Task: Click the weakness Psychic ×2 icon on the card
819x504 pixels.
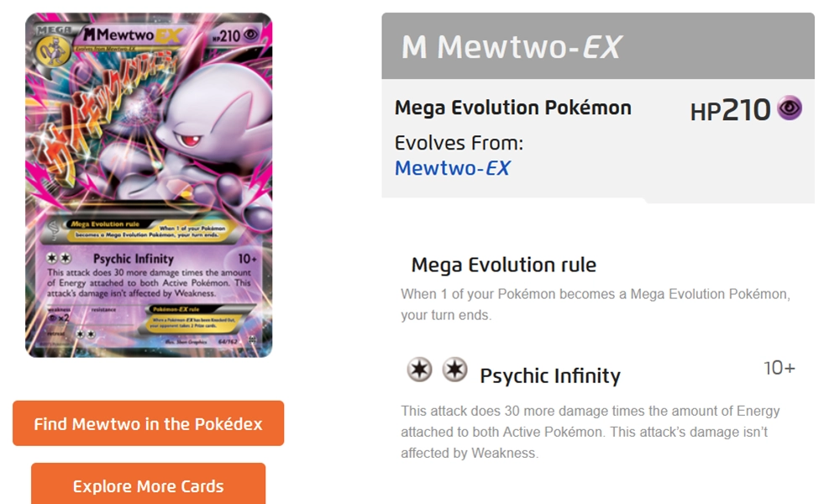Action: 59,319
